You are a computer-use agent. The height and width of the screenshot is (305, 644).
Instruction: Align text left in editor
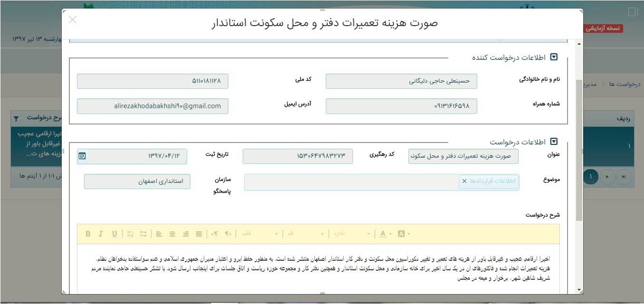tap(159, 234)
